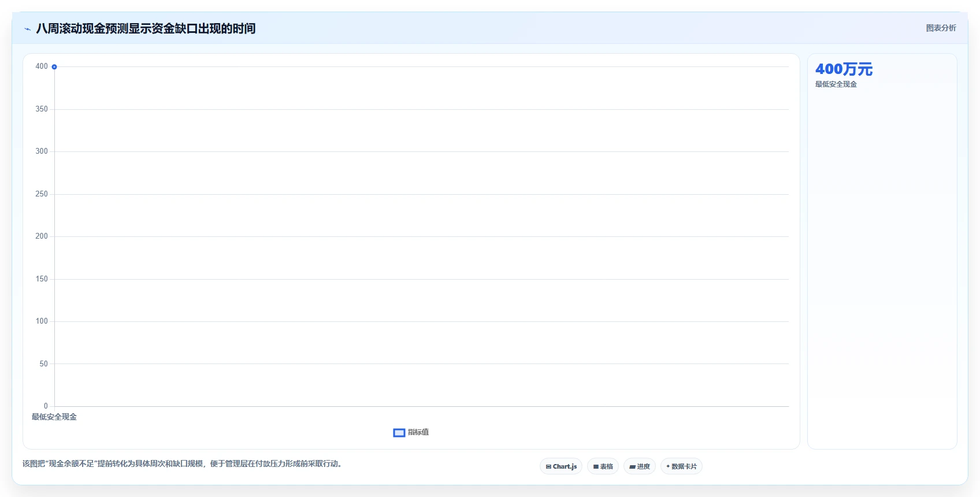Screen dimensions: 980x497
Task: Select the 表格 tag
Action: pyautogui.click(x=603, y=466)
